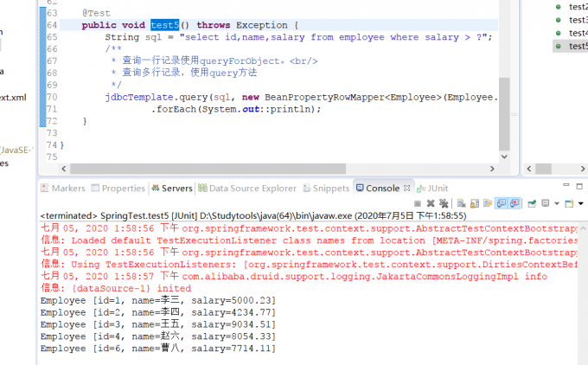This screenshot has height=365, width=588.
Task: Click the outline panel scrollbar right arrow
Action: click(x=583, y=169)
